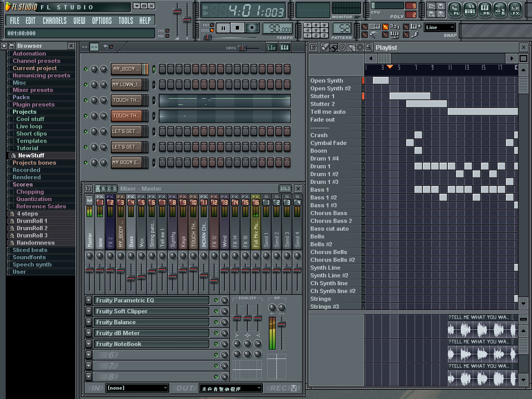Image resolution: width=532 pixels, height=399 pixels.
Task: Open the mixer OUT device dropdown
Action: point(230,388)
